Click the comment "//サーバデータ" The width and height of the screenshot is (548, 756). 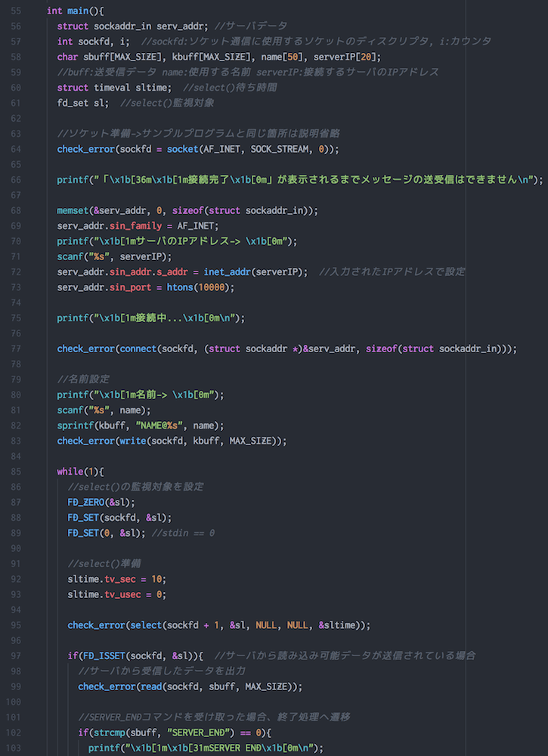251,26
